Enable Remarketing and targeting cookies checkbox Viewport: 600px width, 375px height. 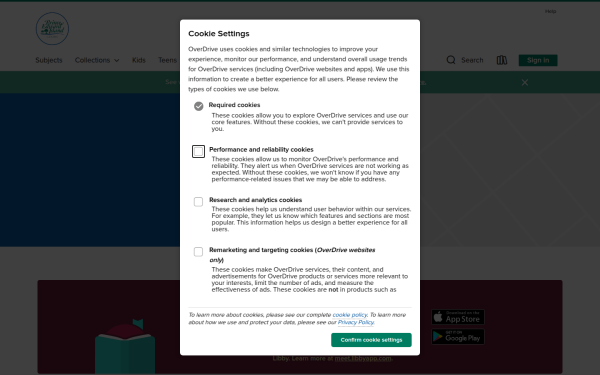tap(198, 252)
